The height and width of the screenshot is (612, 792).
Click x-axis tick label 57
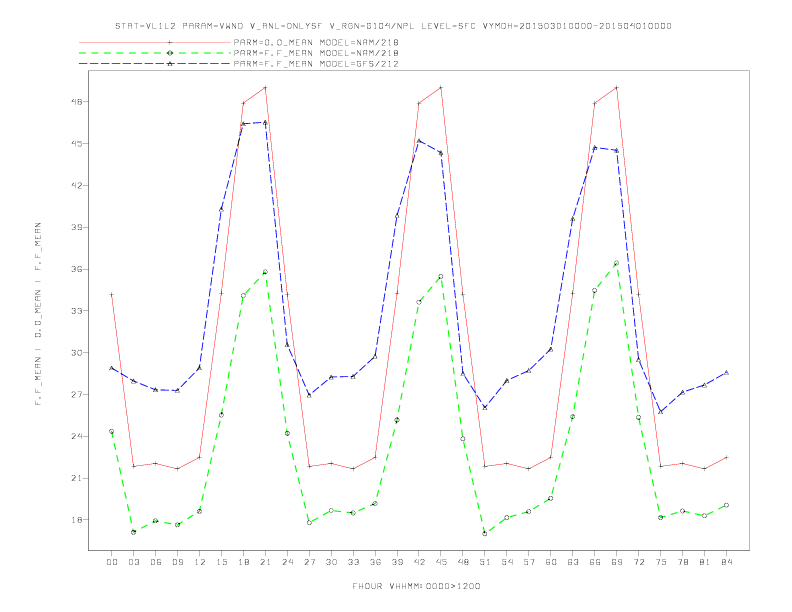click(x=529, y=562)
